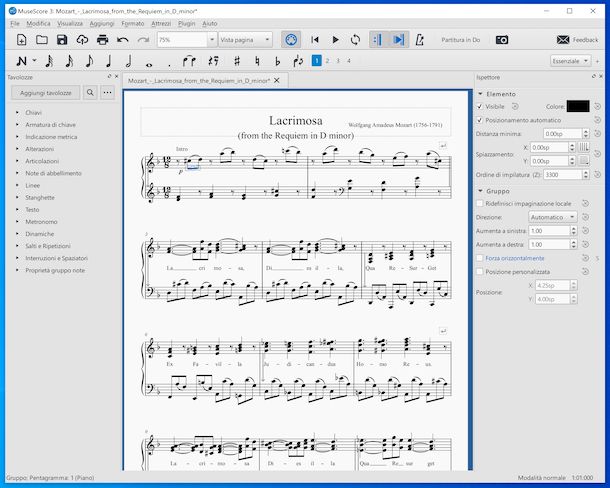Rewind playback to start
Screen dimensions: 610x488
pyautogui.click(x=315, y=40)
